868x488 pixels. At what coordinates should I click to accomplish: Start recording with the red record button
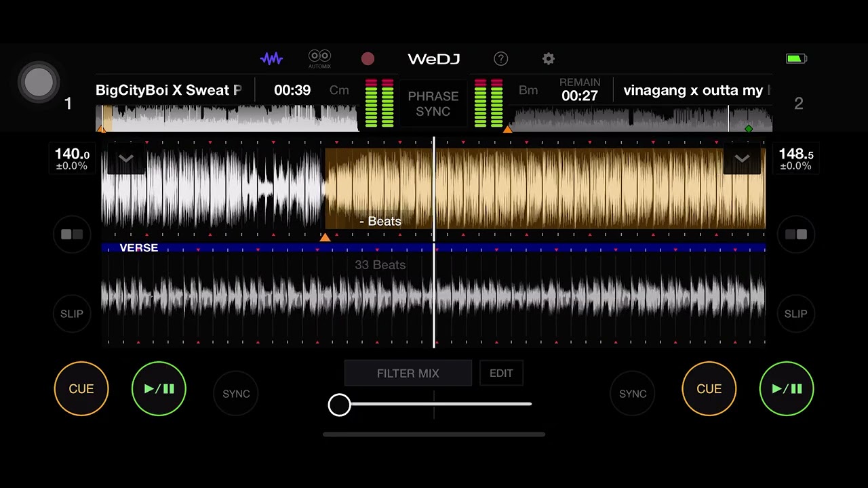coord(368,59)
